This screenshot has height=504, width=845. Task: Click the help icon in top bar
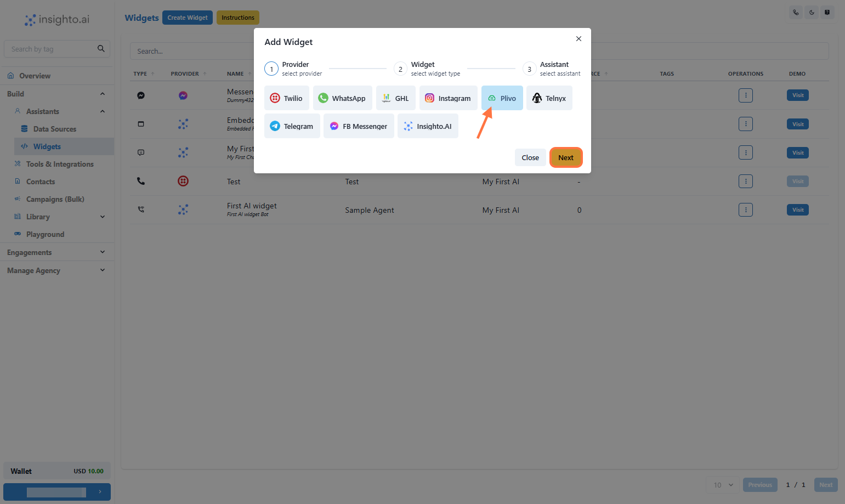point(827,12)
